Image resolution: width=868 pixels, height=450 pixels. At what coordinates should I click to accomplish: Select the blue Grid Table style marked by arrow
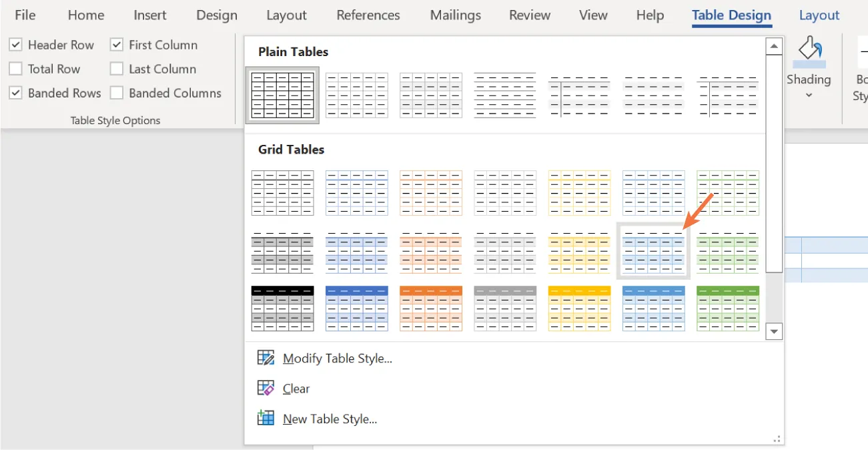[653, 253]
